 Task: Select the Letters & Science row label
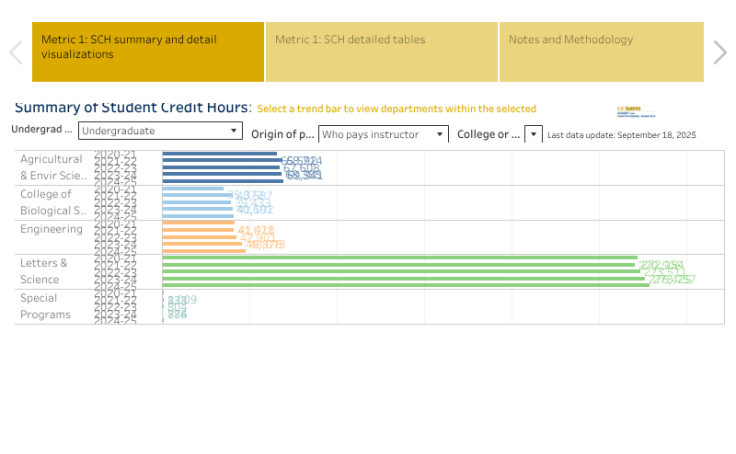[45, 271]
